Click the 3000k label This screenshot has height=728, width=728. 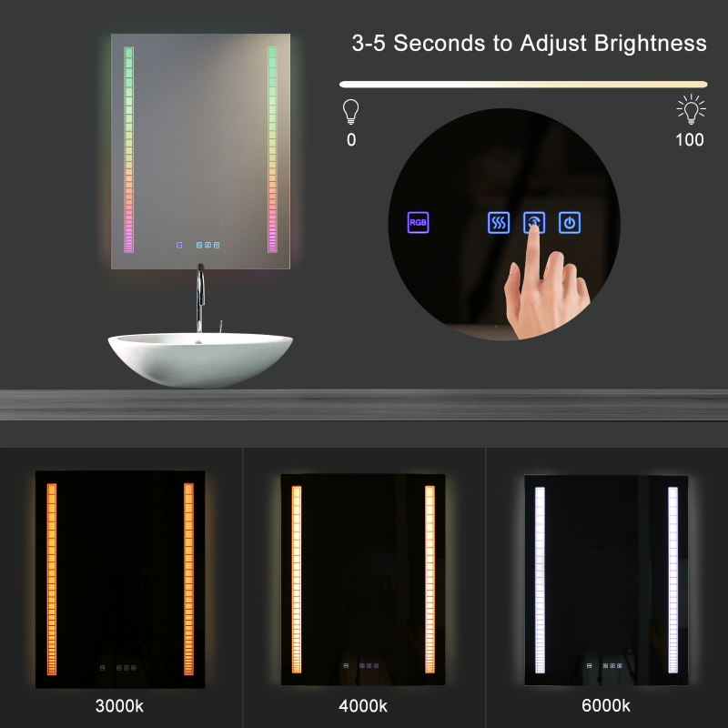119,706
